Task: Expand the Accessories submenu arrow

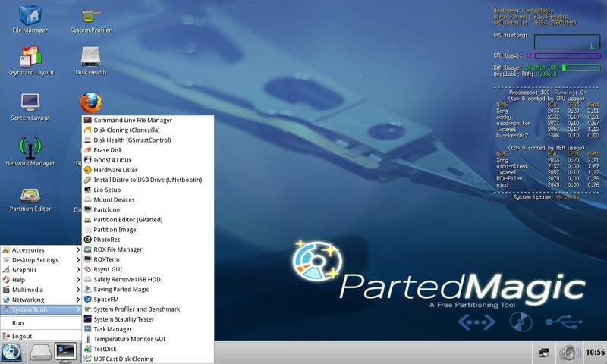Action: 78,250
